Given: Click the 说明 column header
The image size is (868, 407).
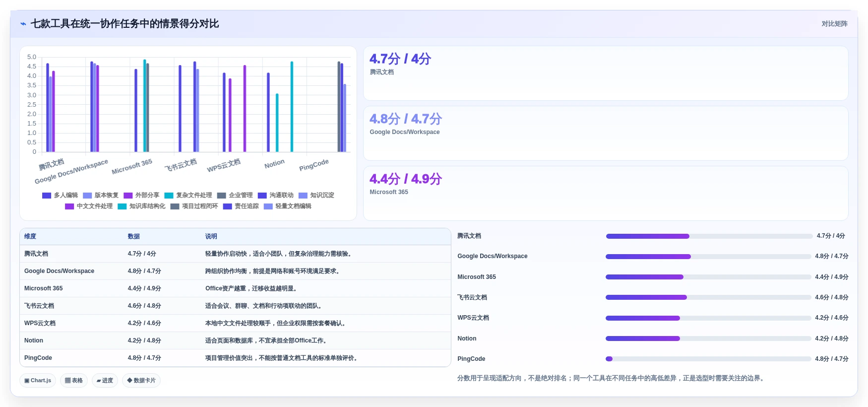Looking at the screenshot, I should click(x=211, y=237).
